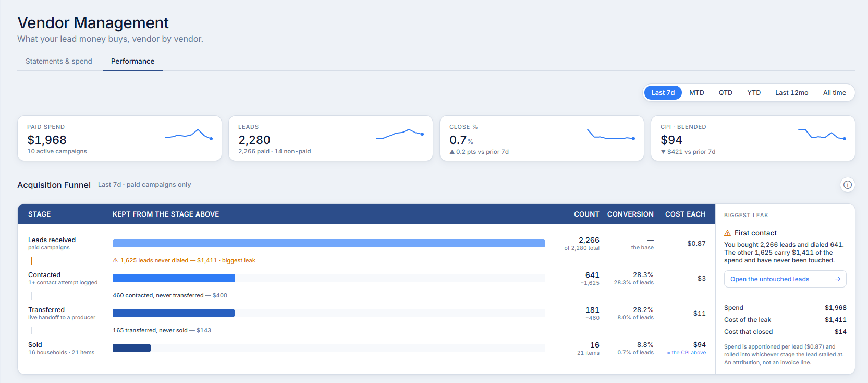Click '165 transferred, never sold' note
868x383 pixels.
(x=162, y=330)
